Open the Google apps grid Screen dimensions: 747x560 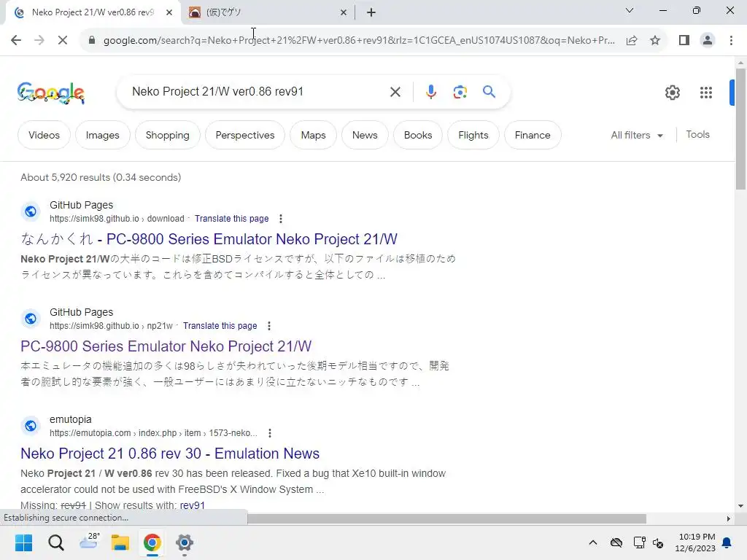coord(705,93)
